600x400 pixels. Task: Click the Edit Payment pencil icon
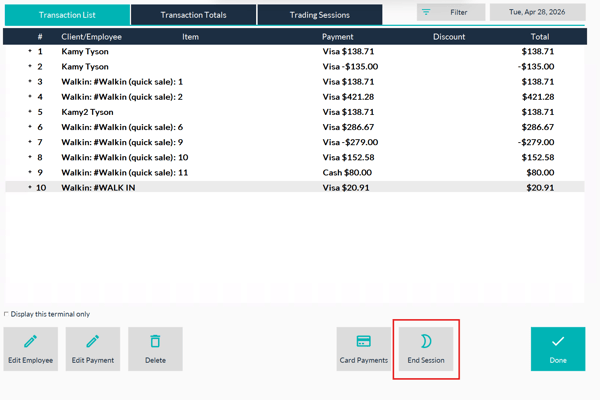click(93, 341)
